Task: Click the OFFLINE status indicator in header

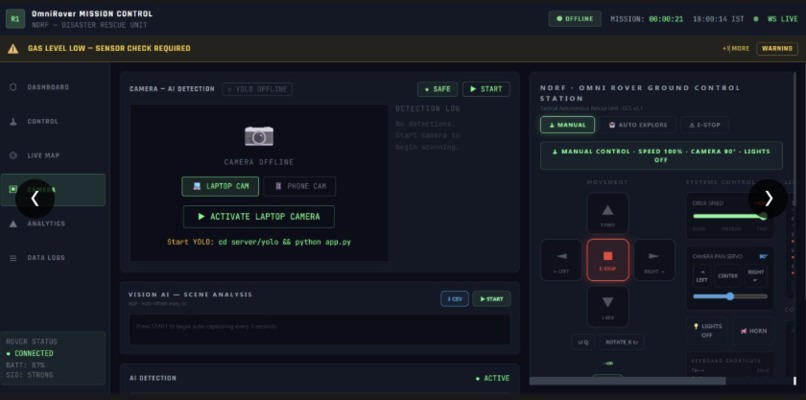Action: [575, 19]
